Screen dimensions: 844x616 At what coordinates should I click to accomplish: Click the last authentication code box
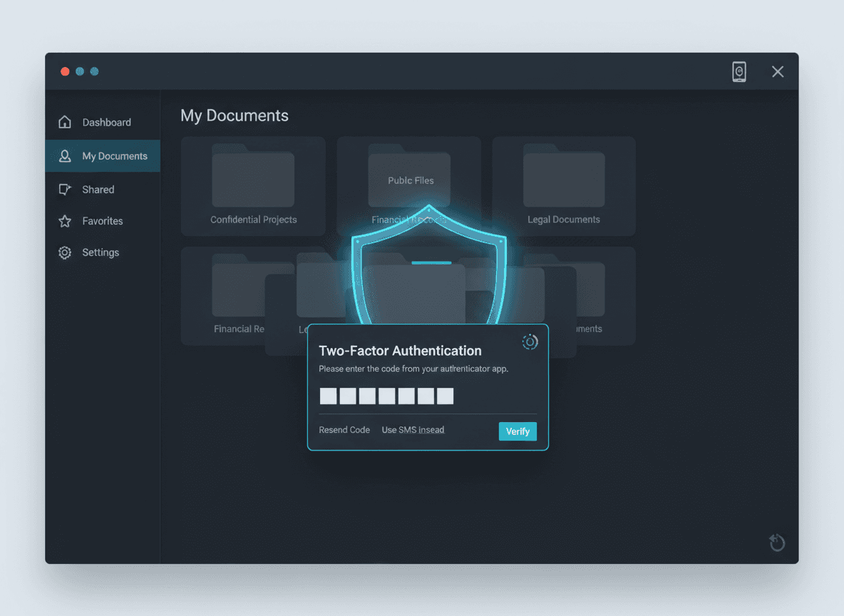tap(445, 396)
